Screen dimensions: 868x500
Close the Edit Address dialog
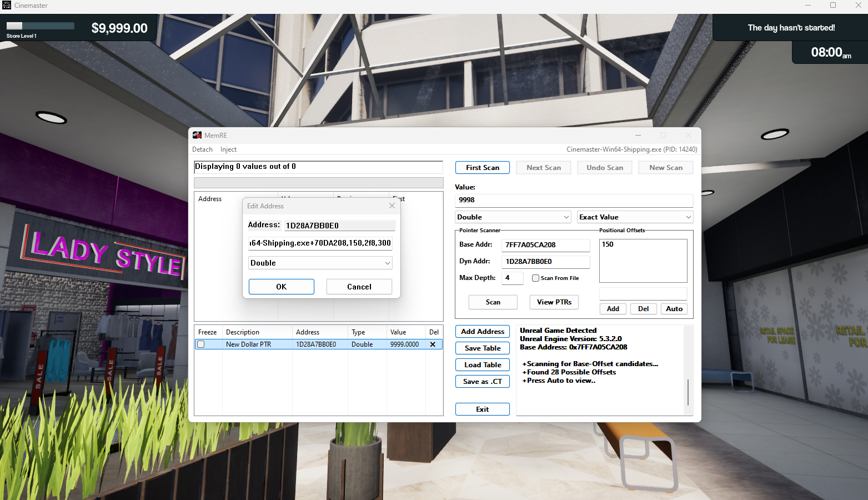(392, 206)
